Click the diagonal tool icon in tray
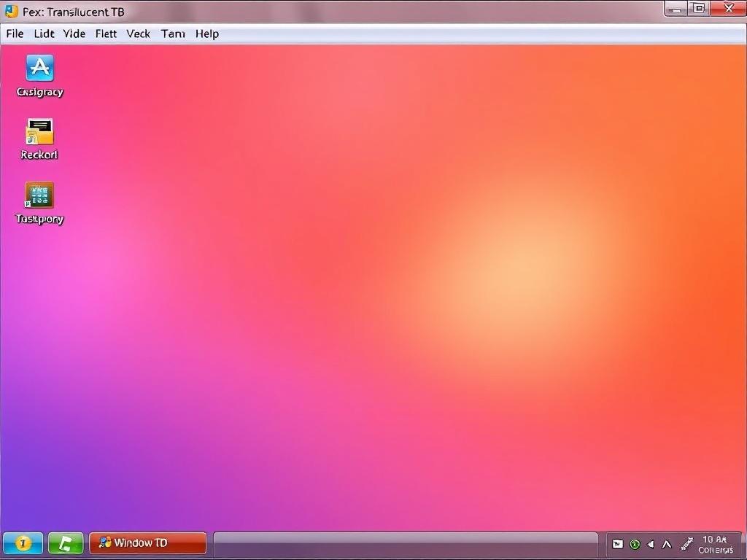Viewport: 747px width, 560px height. 686,544
